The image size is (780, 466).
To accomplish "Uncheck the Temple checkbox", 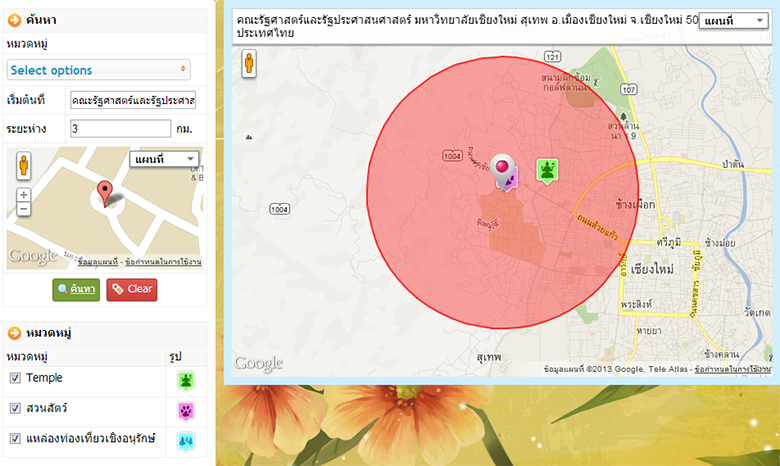I will tap(15, 378).
